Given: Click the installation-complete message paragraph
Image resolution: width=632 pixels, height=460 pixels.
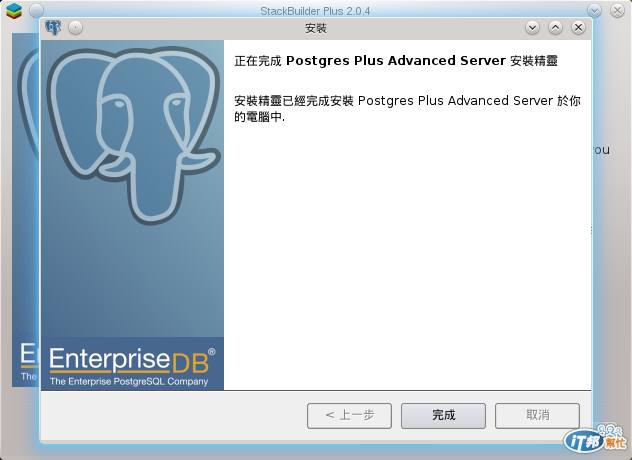Looking at the screenshot, I should tap(407, 108).
